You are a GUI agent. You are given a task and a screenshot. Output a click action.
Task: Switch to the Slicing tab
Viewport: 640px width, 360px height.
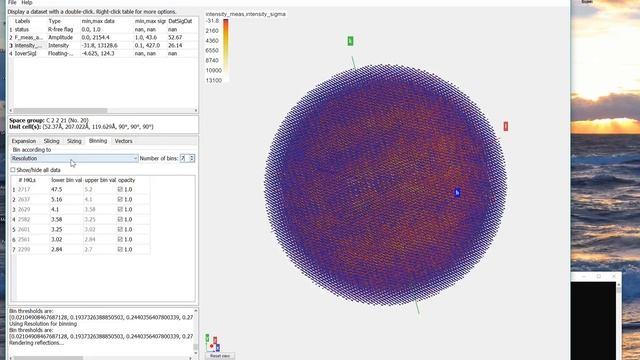(51, 141)
